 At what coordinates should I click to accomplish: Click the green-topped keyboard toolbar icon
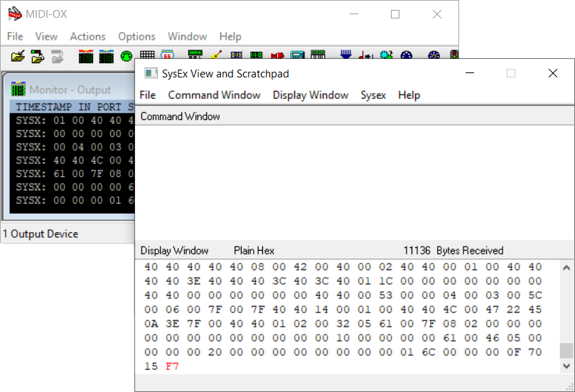pyautogui.click(x=318, y=55)
